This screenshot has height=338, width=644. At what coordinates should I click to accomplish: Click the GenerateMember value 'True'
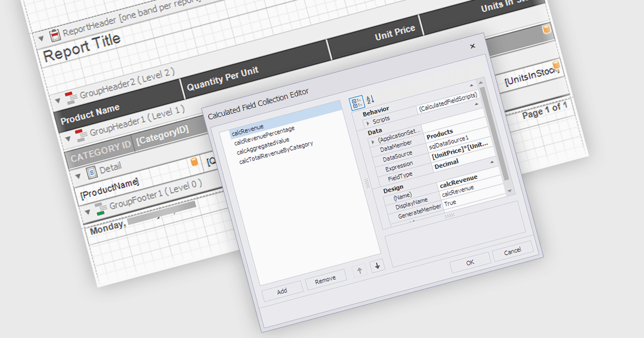[x=450, y=203]
